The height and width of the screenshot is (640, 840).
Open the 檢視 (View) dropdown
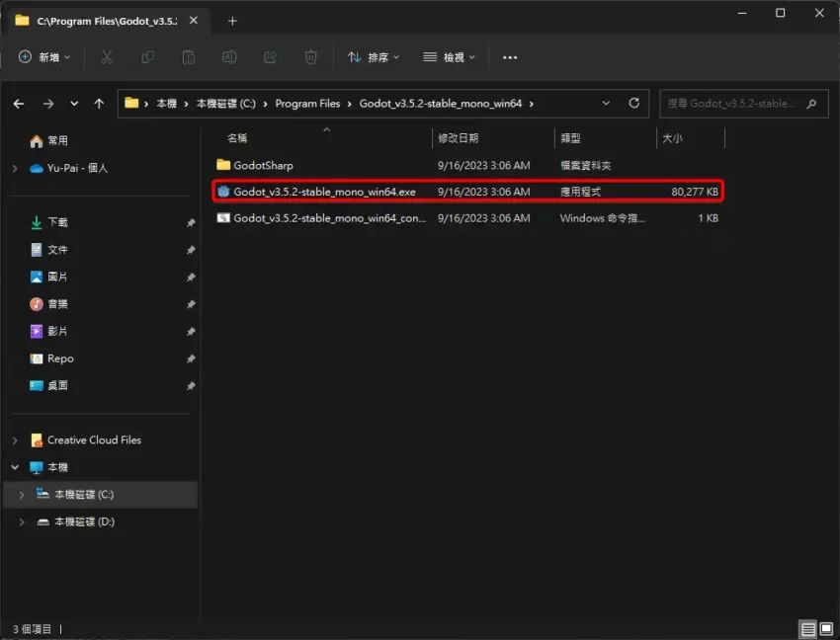pyautogui.click(x=449, y=57)
